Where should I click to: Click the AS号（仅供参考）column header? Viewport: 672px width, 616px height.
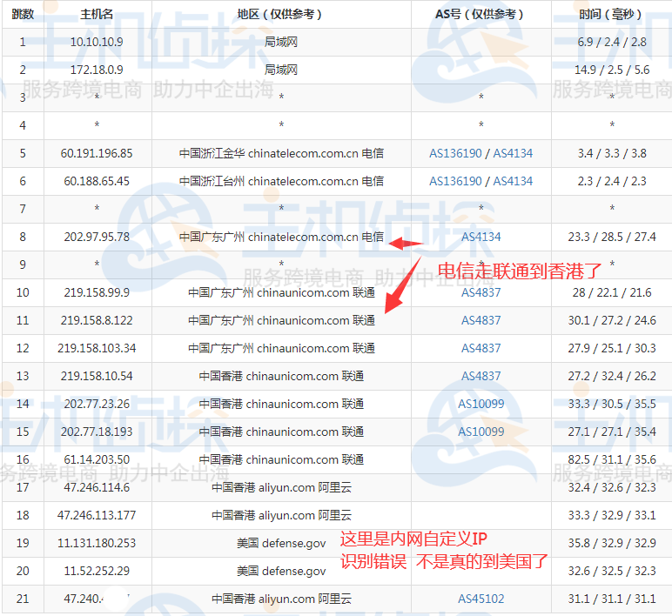click(x=480, y=15)
